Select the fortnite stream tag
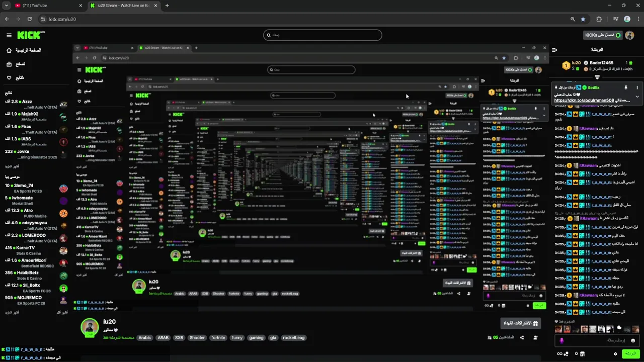This screenshot has width=644, height=362. pos(218,338)
